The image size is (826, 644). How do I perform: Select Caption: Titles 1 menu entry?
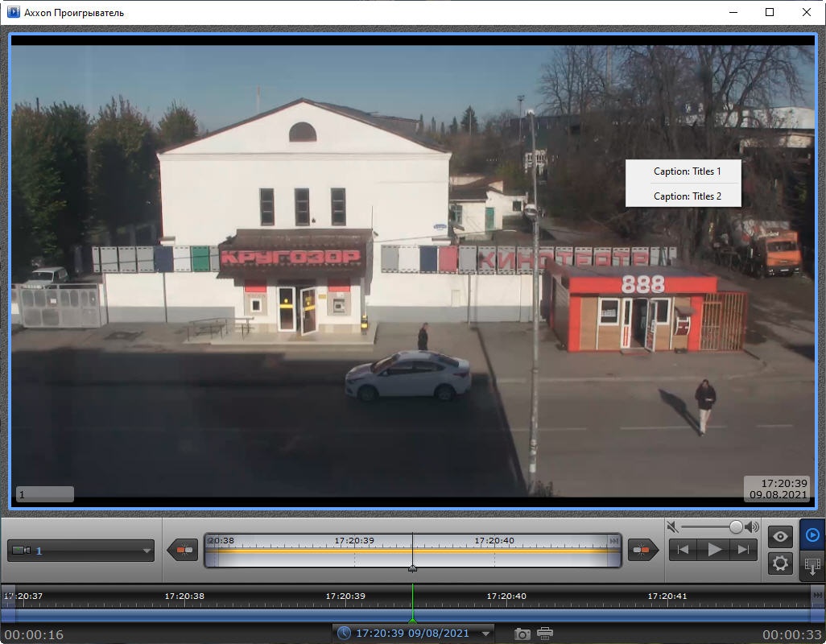click(687, 171)
